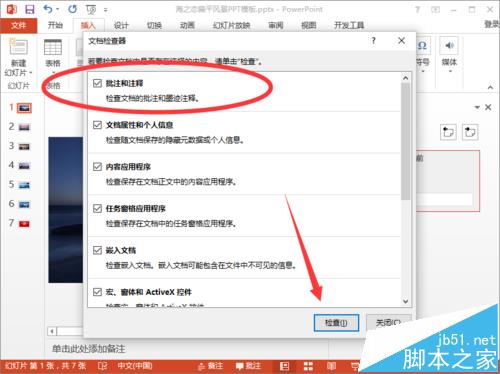Click the 单击此处添加备注 notes area
Image resolution: width=500 pixels, height=374 pixels.
[x=89, y=349]
